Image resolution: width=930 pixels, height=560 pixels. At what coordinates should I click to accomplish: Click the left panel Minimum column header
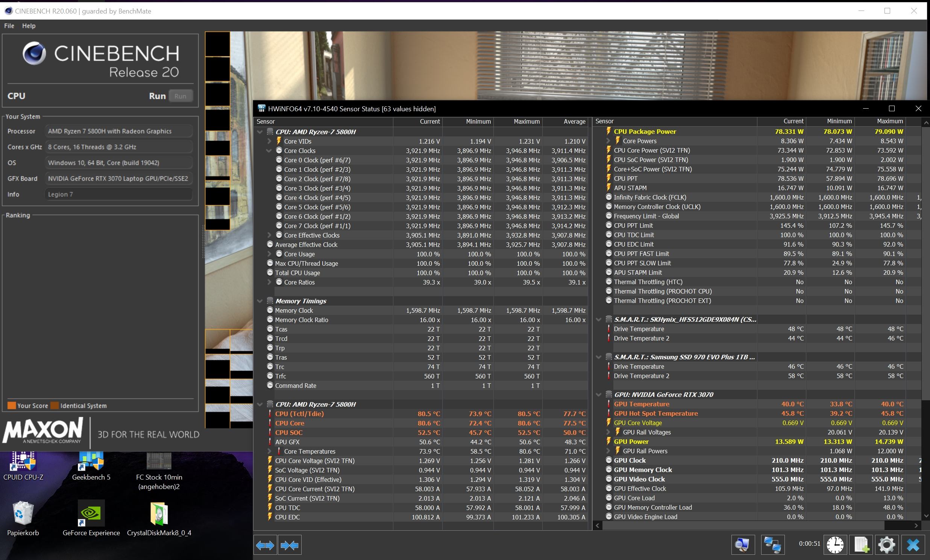(468, 121)
